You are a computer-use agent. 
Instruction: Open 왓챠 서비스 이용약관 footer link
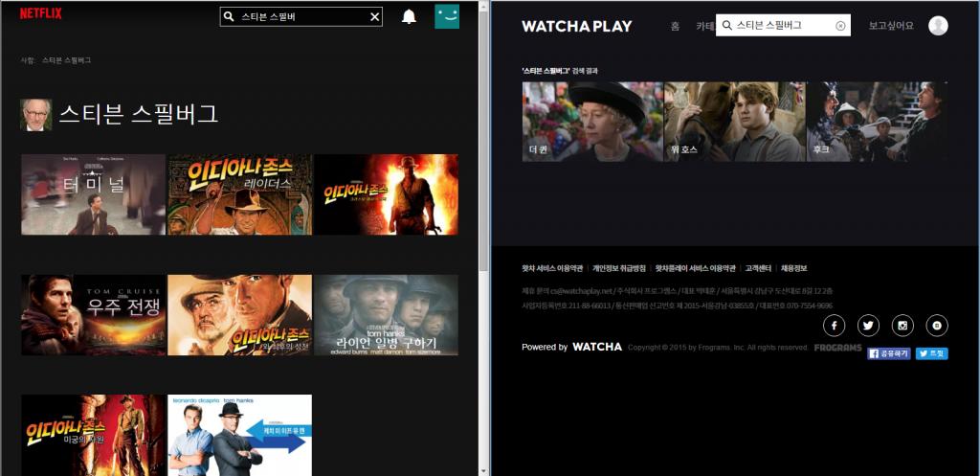click(552, 268)
